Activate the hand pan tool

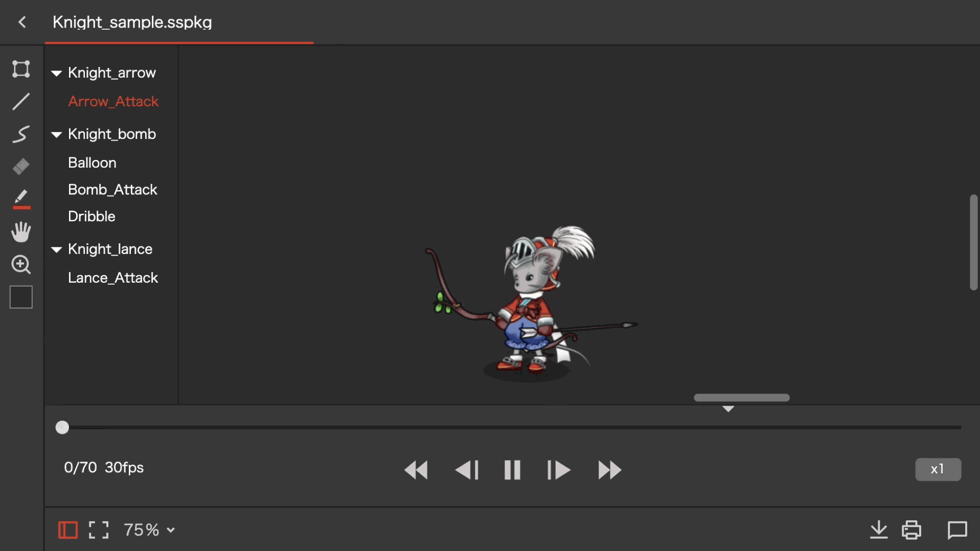tap(21, 232)
